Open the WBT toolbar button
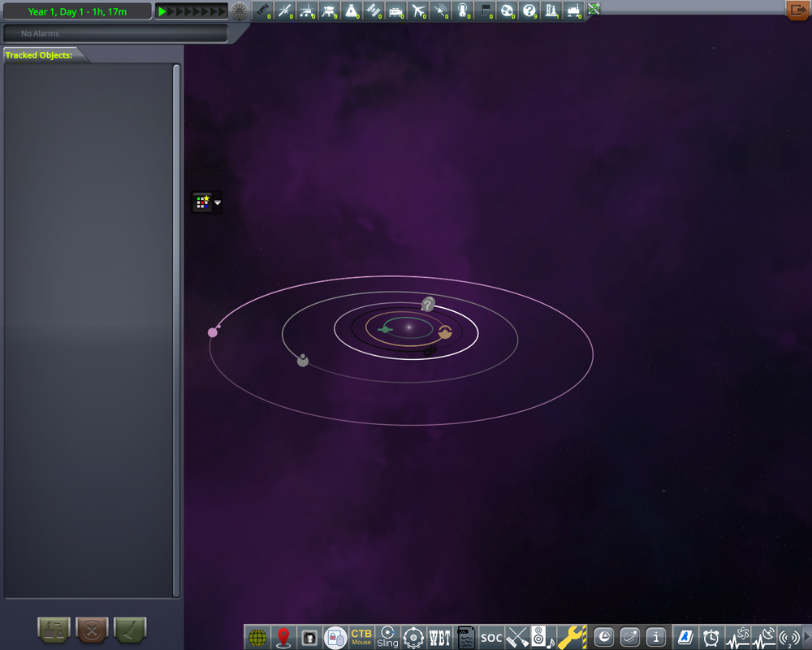 tap(439, 638)
